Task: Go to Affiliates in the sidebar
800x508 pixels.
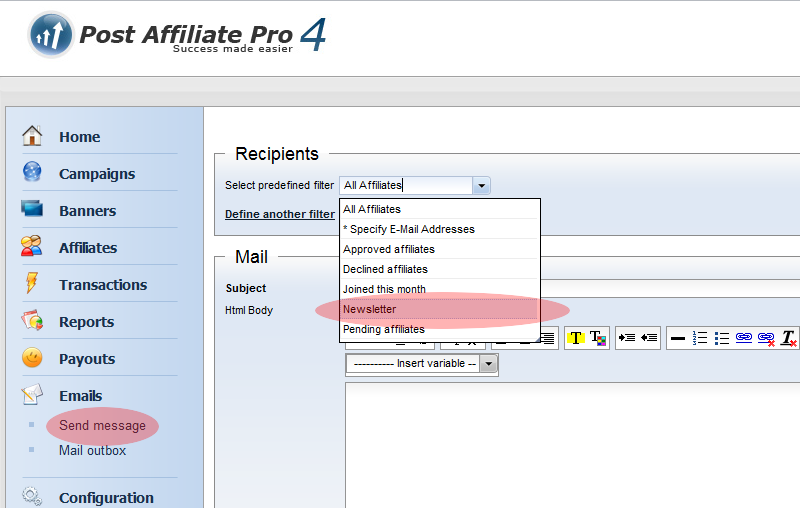Action: pyautogui.click(x=88, y=248)
